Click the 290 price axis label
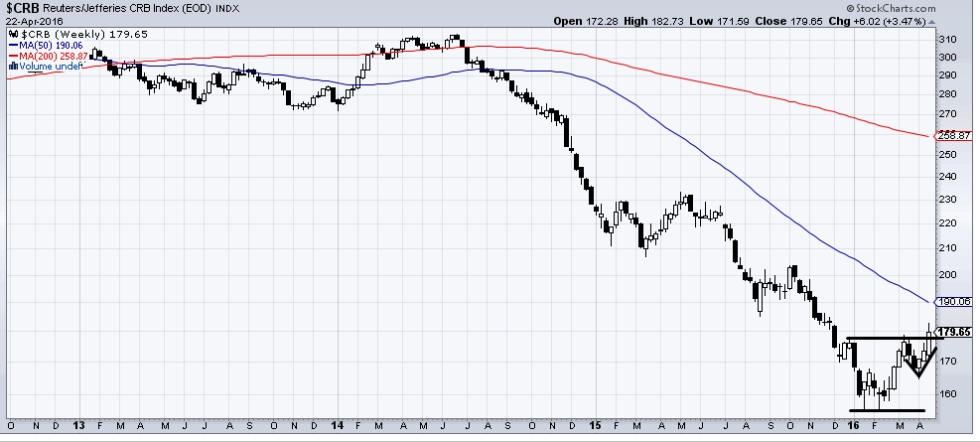This screenshot has height=442, width=980. (946, 75)
